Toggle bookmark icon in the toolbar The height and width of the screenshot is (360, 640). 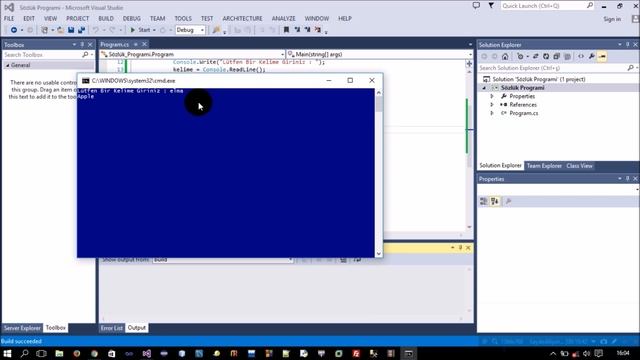point(287,30)
